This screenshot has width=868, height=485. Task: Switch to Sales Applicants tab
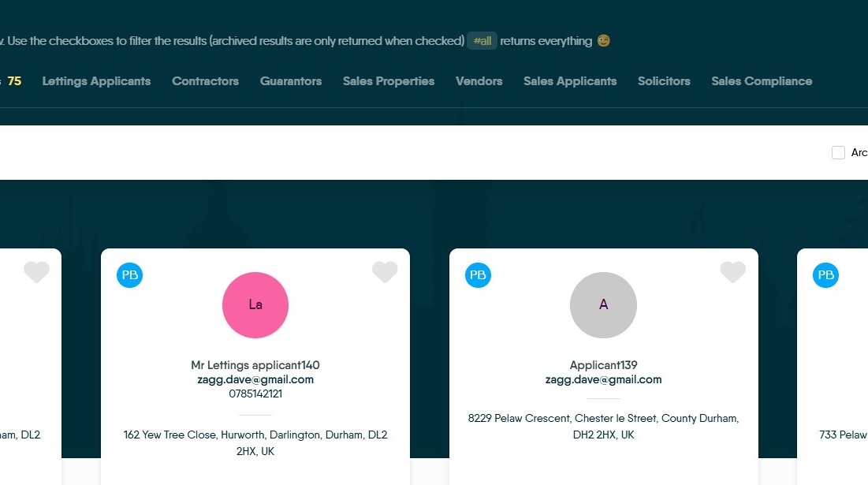[x=570, y=80]
